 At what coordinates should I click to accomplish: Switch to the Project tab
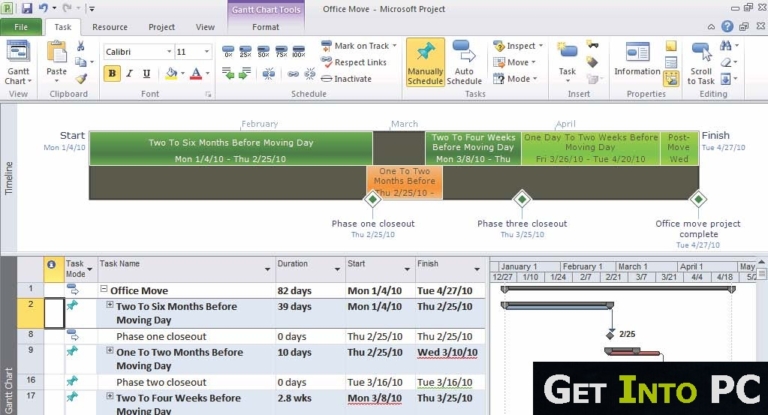161,27
